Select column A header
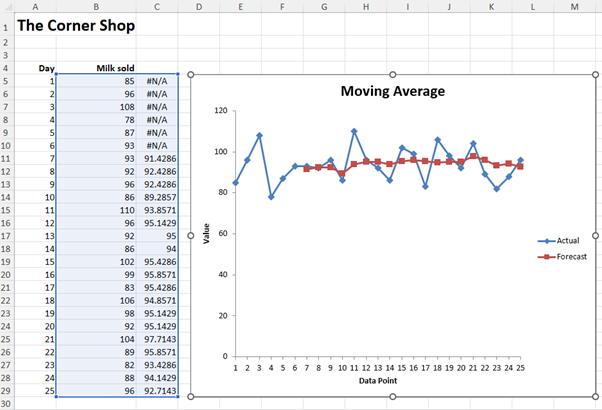Screen dimensions: 602x410 pyautogui.click(x=35, y=7)
